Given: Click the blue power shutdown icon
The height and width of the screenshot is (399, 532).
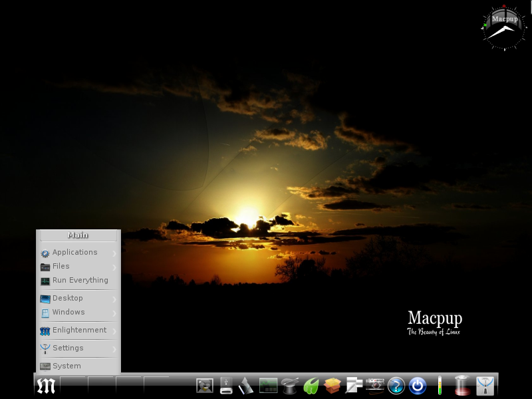Looking at the screenshot, I should pyautogui.click(x=418, y=386).
